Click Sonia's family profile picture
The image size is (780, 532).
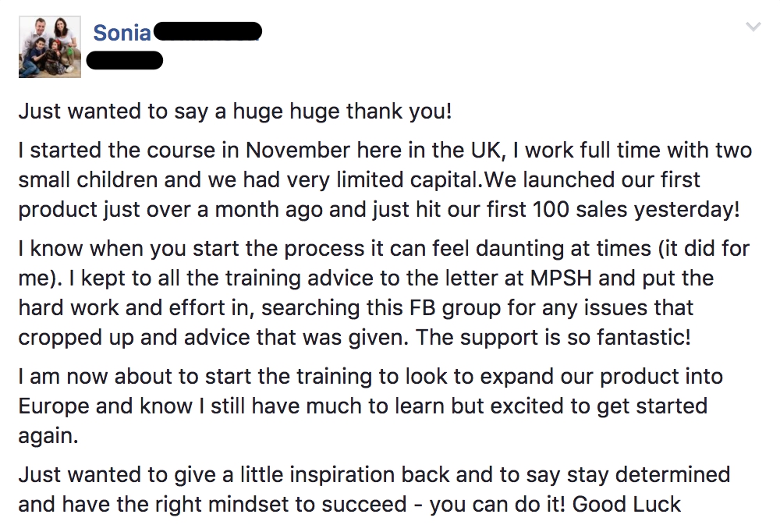[50, 47]
